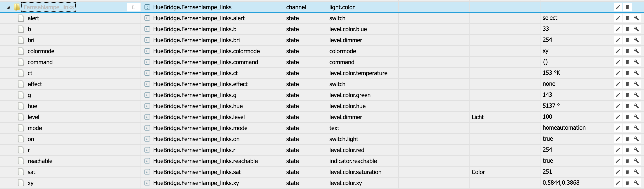Edit the ct state object
This screenshot has width=644, height=189.
pos(618,73)
